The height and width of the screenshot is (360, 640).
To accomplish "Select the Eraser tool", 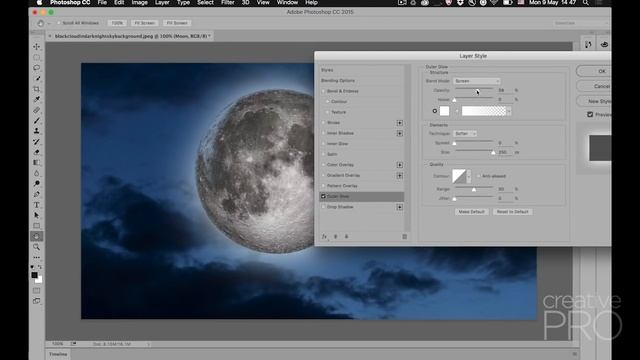I will click(x=37, y=152).
